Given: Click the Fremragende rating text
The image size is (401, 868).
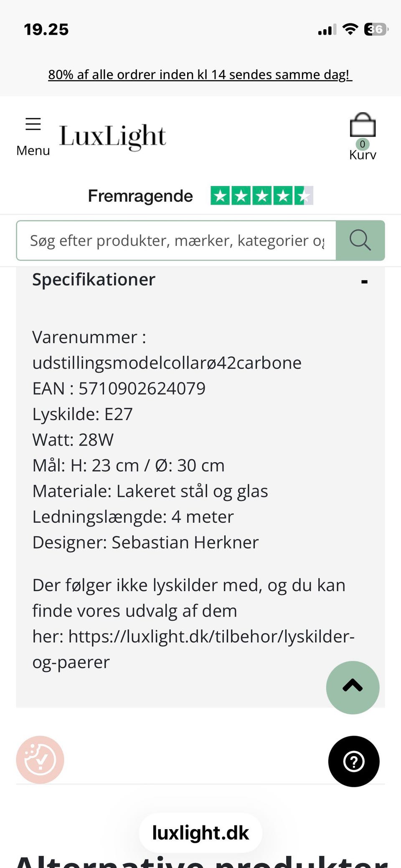Looking at the screenshot, I should tap(140, 195).
